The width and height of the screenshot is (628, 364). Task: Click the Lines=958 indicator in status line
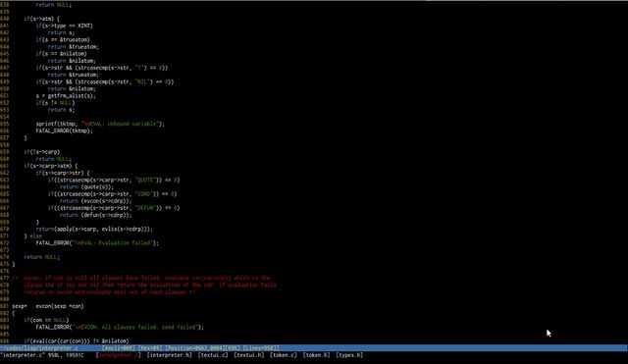[261, 348]
